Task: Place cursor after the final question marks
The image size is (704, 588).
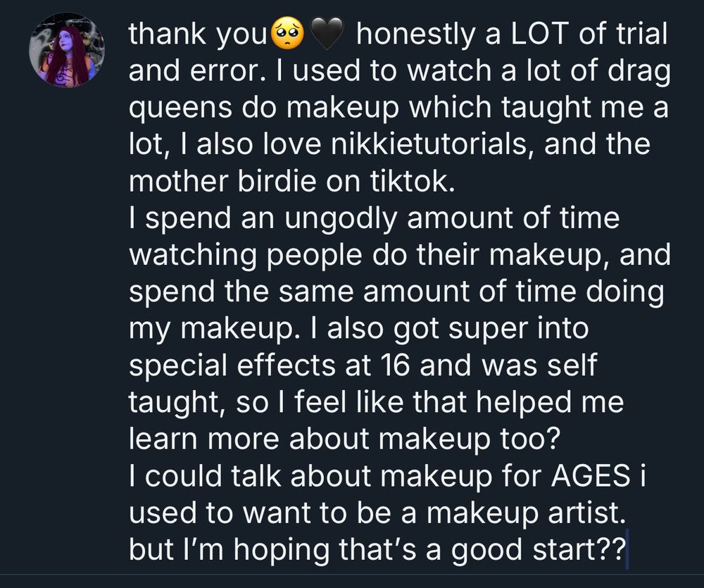Action: point(627,549)
